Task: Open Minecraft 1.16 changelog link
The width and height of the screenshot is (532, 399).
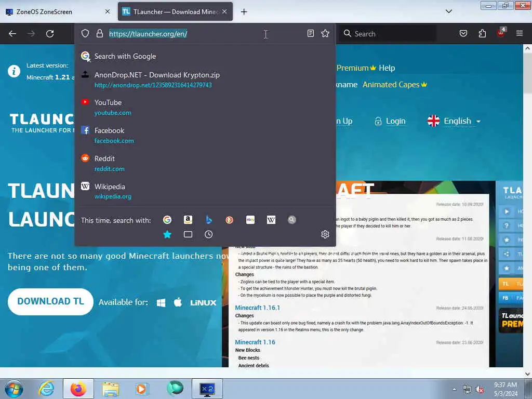Action: coord(255,342)
